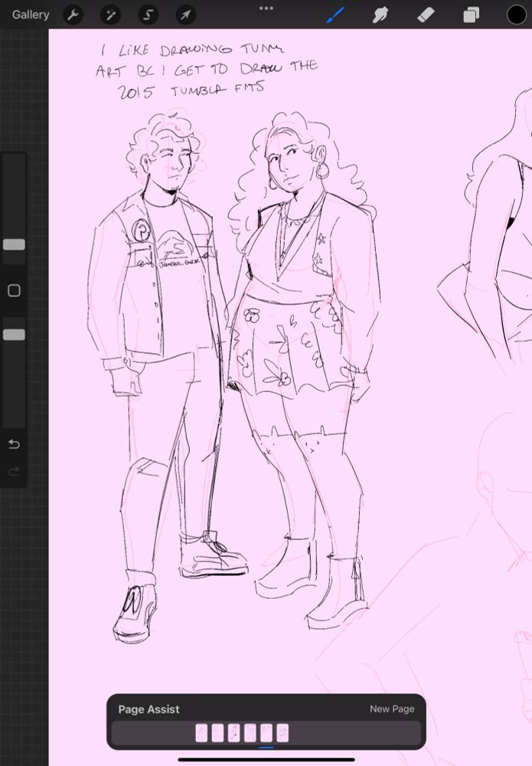
Task: Tap the Modify square button in sidebar
Action: pyautogui.click(x=14, y=290)
